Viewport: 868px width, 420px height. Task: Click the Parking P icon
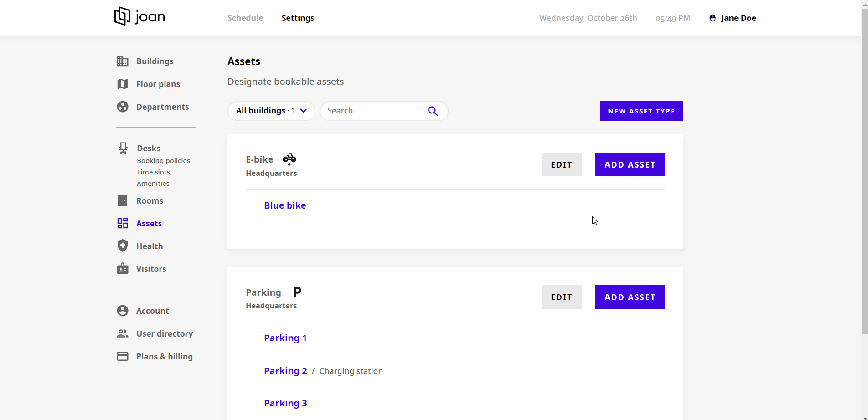[x=297, y=292]
